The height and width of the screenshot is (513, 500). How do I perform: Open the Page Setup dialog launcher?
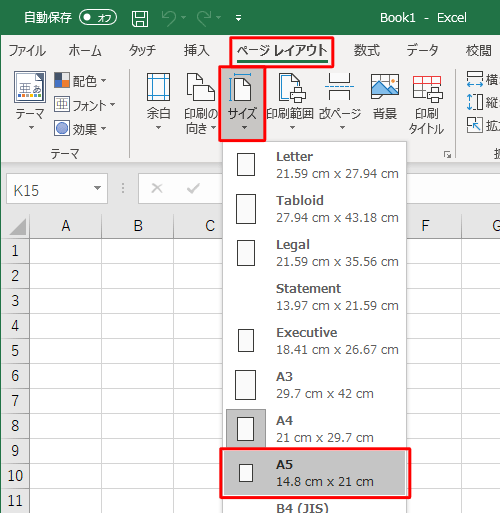pyautogui.click(x=447, y=154)
